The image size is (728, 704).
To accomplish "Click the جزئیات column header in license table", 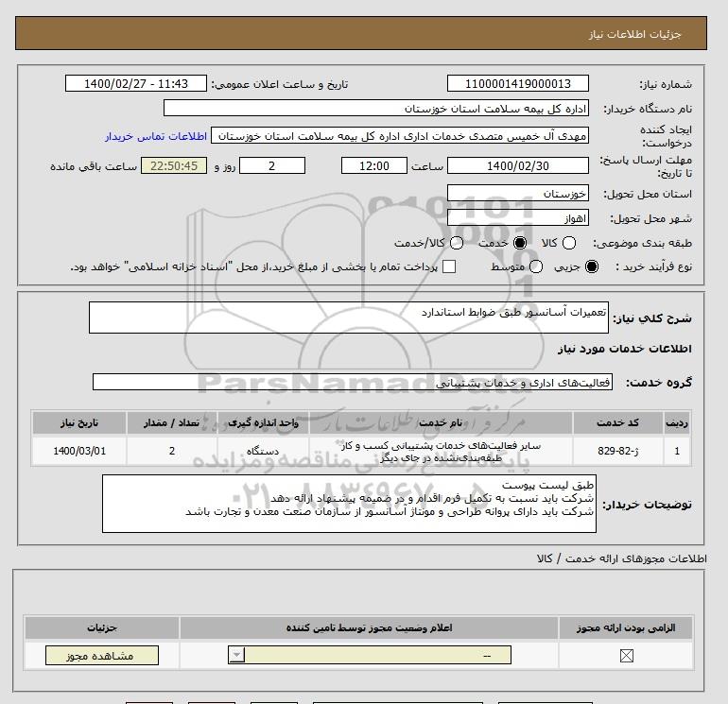I will point(102,627).
